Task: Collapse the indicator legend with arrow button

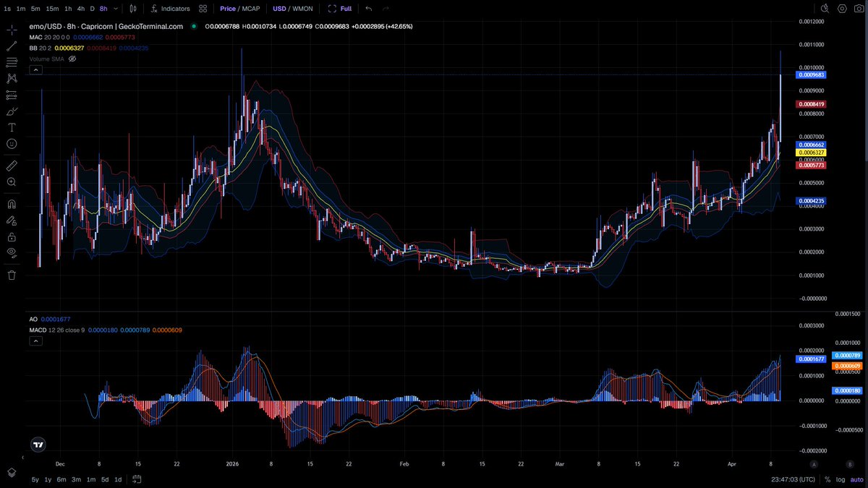Action: coord(35,69)
